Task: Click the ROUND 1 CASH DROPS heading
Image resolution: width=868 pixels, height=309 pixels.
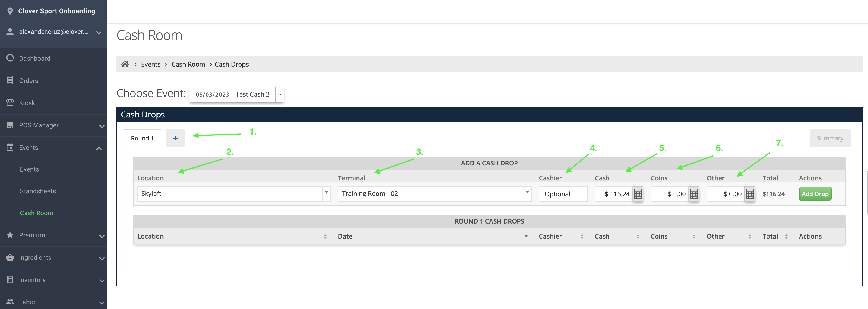Action: click(x=489, y=221)
